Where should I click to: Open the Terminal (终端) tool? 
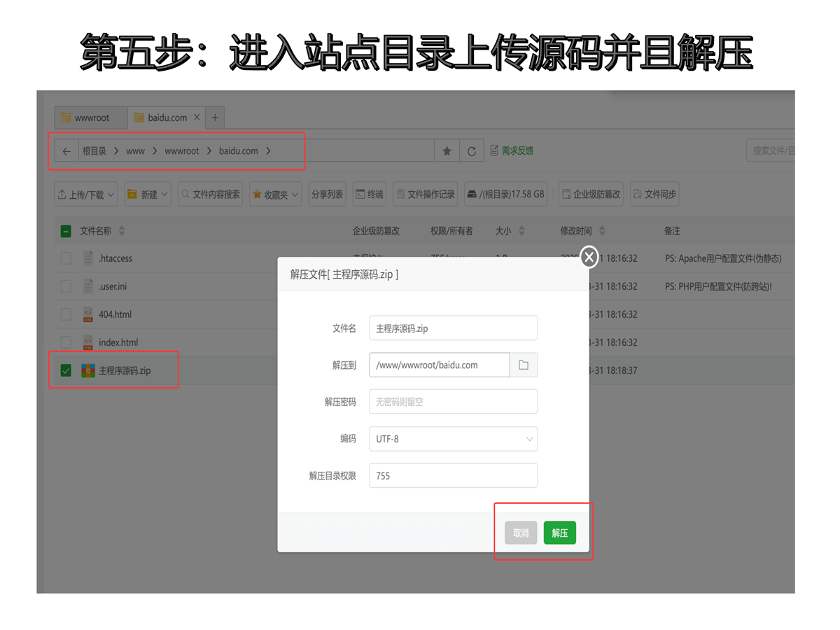[370, 195]
